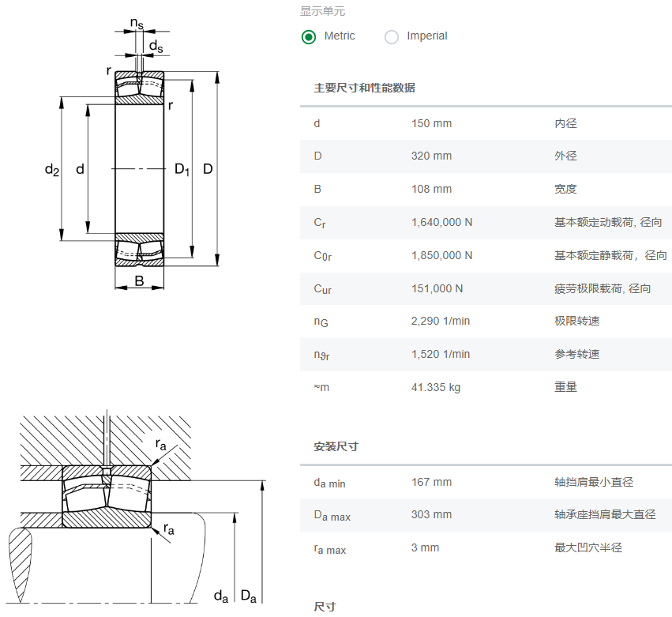Viewport: 672px width, 617px height.
Task: Select the 3 mm fillet radius value
Action: coord(425,548)
